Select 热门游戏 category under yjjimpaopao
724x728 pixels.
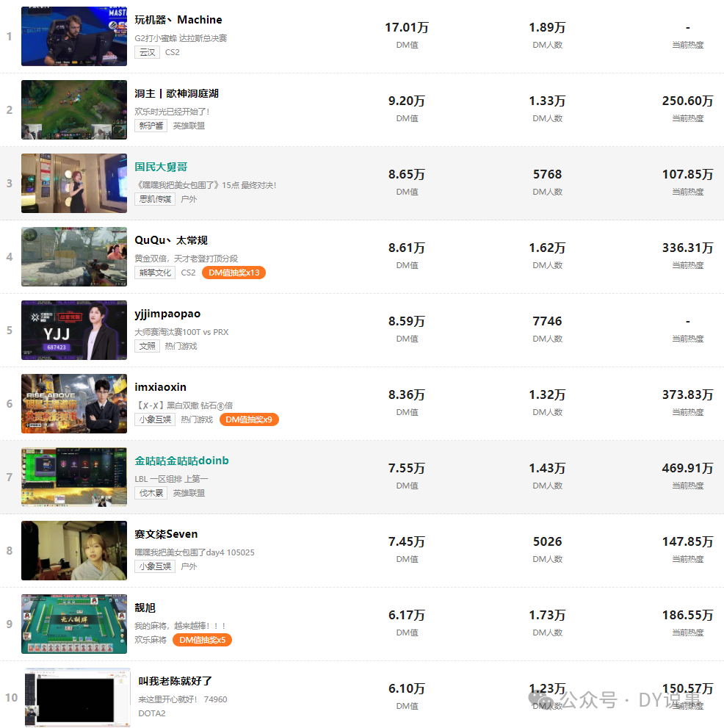pos(181,346)
